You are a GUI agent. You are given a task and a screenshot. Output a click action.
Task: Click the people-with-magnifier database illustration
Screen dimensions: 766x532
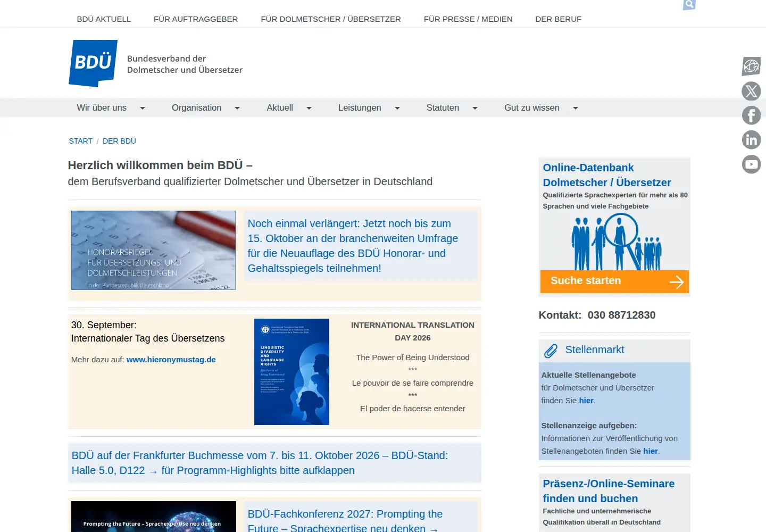click(616, 242)
